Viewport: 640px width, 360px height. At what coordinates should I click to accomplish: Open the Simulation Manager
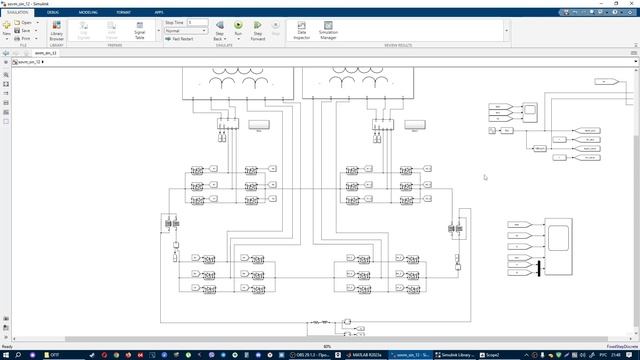(x=328, y=31)
